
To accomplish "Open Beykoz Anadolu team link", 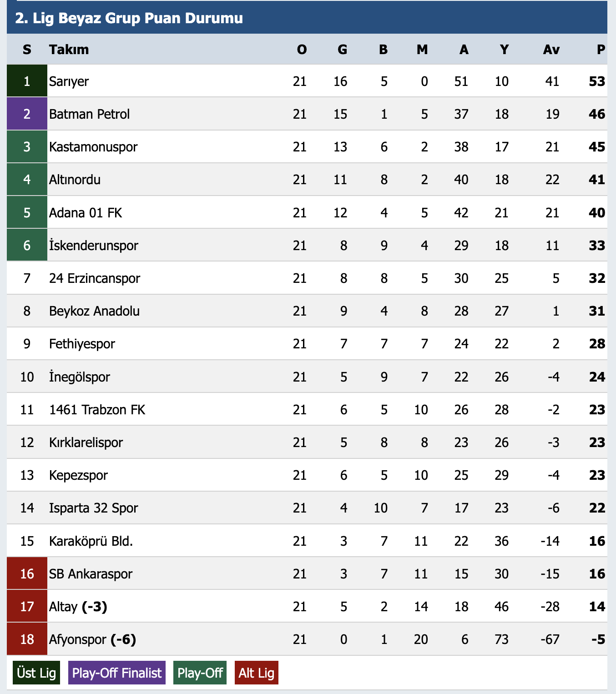I will (94, 311).
